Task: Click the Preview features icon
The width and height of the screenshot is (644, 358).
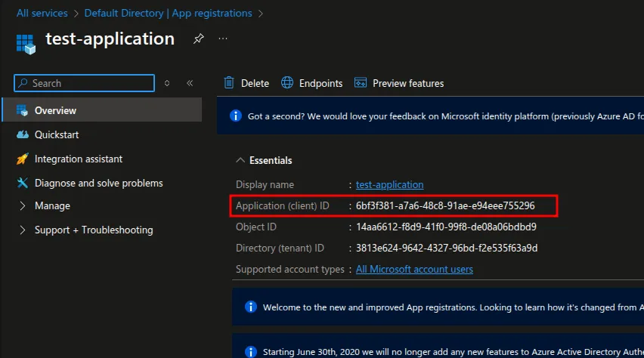Action: click(x=361, y=82)
